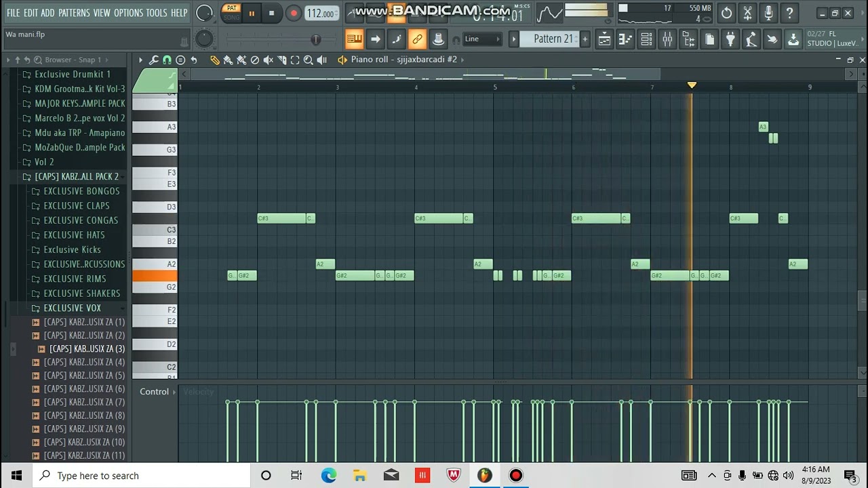868x488 pixels.
Task: Expand the Exclusive Drumkit 1 folder
Action: coord(72,74)
